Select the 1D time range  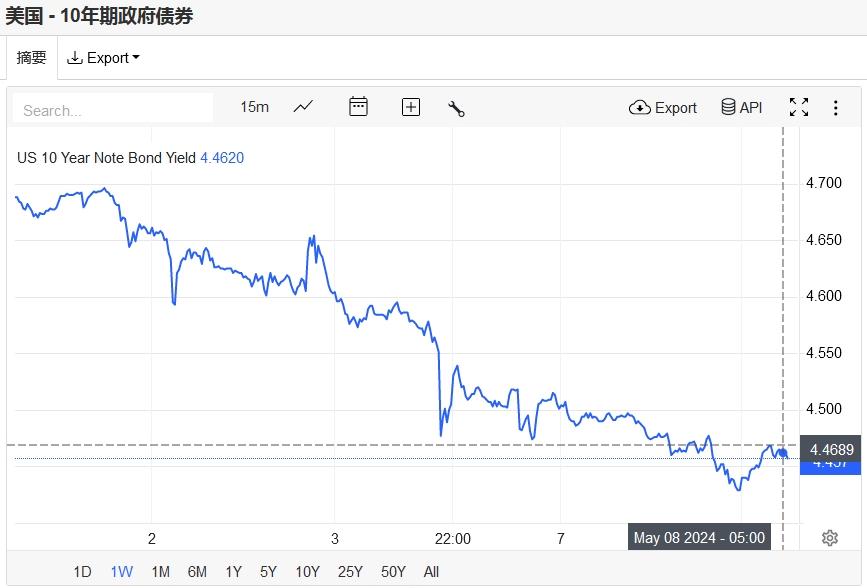pyautogui.click(x=82, y=572)
